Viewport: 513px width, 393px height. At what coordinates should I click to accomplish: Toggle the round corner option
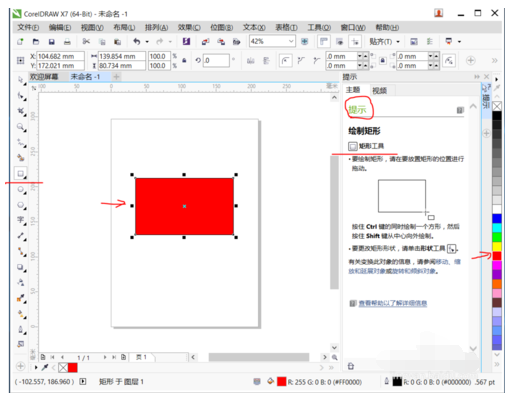coord(286,61)
